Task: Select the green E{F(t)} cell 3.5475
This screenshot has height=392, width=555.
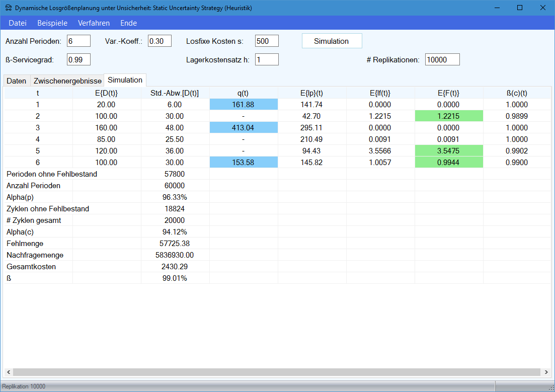Action: [x=449, y=151]
